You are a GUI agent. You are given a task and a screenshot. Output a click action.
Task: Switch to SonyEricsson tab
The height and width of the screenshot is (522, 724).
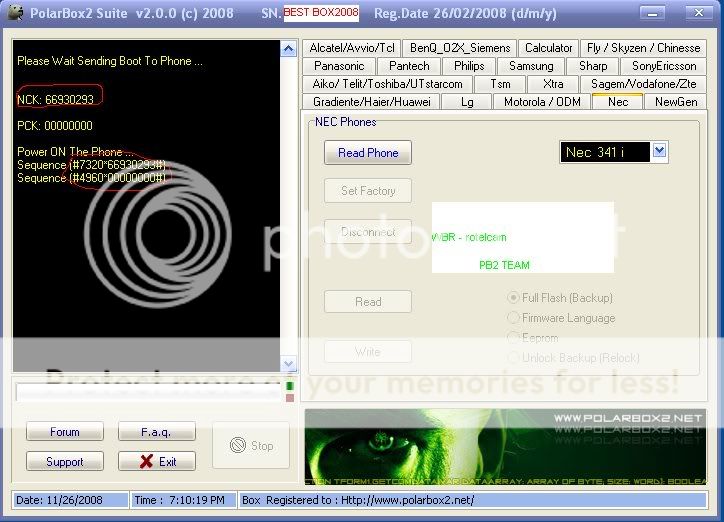664,66
